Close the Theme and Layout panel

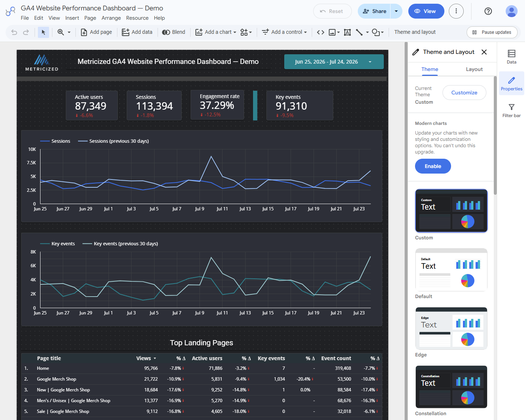coord(484,52)
